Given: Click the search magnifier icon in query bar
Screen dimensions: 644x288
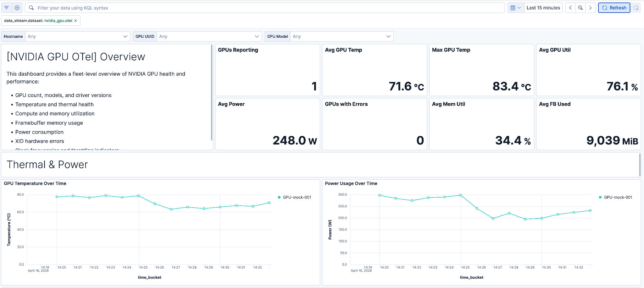Looking at the screenshot, I should [31, 8].
